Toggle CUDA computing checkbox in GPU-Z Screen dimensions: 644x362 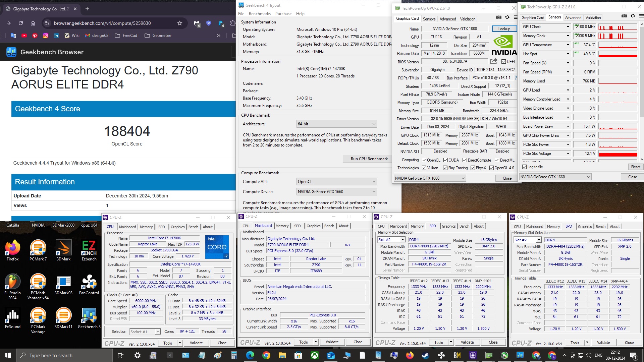(x=445, y=160)
